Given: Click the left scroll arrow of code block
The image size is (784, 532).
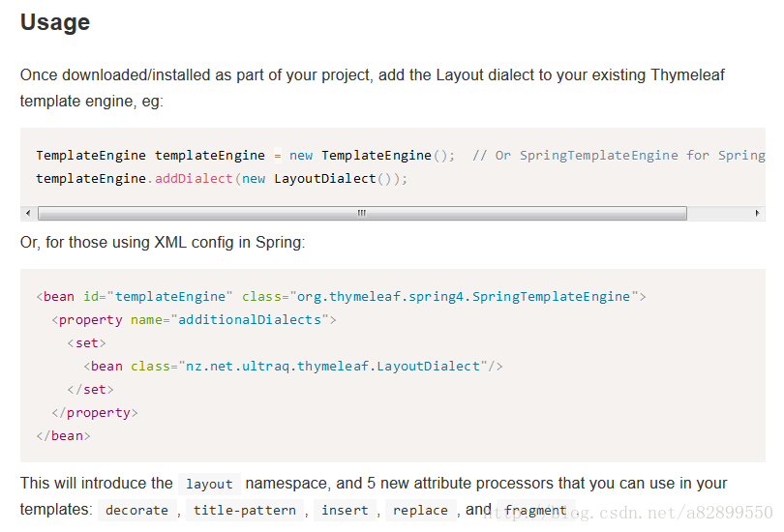Looking at the screenshot, I should click(x=28, y=214).
